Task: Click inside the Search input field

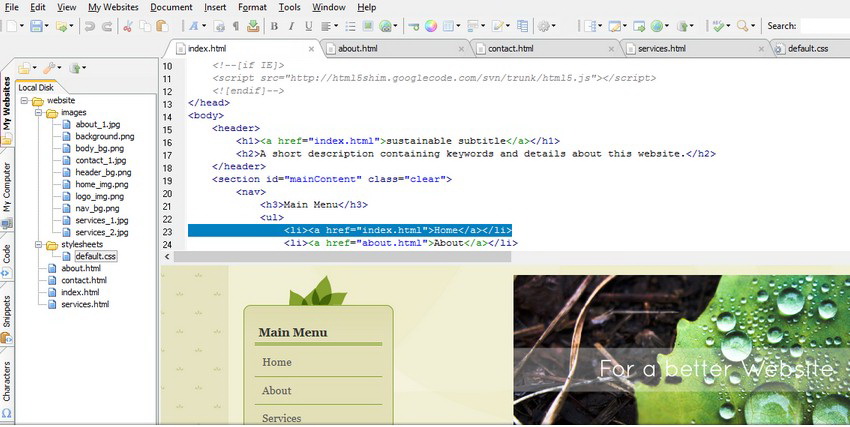Action: [x=825, y=26]
